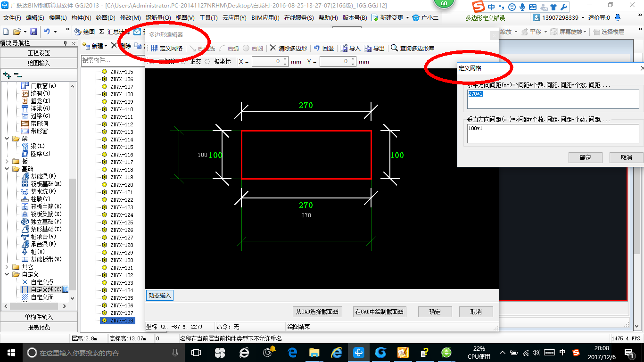644x362 pixels.
Task: Click 在CAD中绘制截面图 button
Action: click(380, 312)
